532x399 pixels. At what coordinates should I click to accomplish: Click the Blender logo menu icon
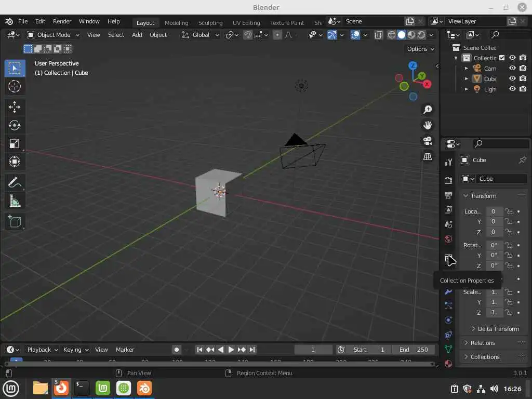coord(9,21)
